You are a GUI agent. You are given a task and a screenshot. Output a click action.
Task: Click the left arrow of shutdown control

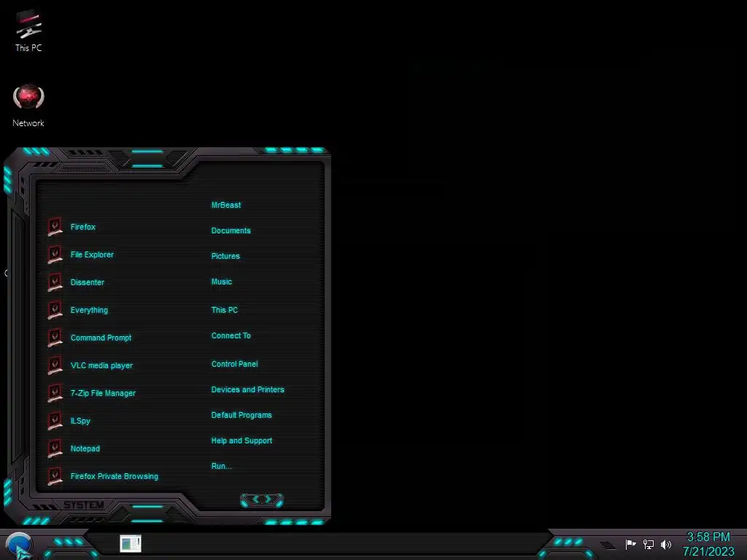tap(255, 499)
